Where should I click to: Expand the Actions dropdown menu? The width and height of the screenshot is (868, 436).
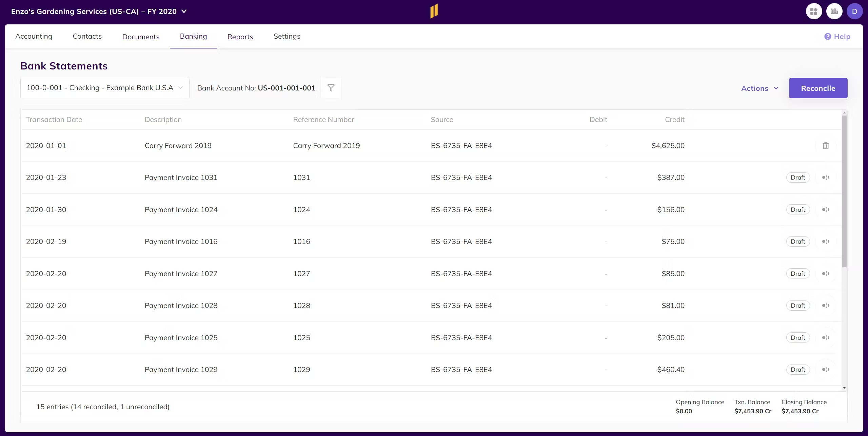[x=759, y=88]
